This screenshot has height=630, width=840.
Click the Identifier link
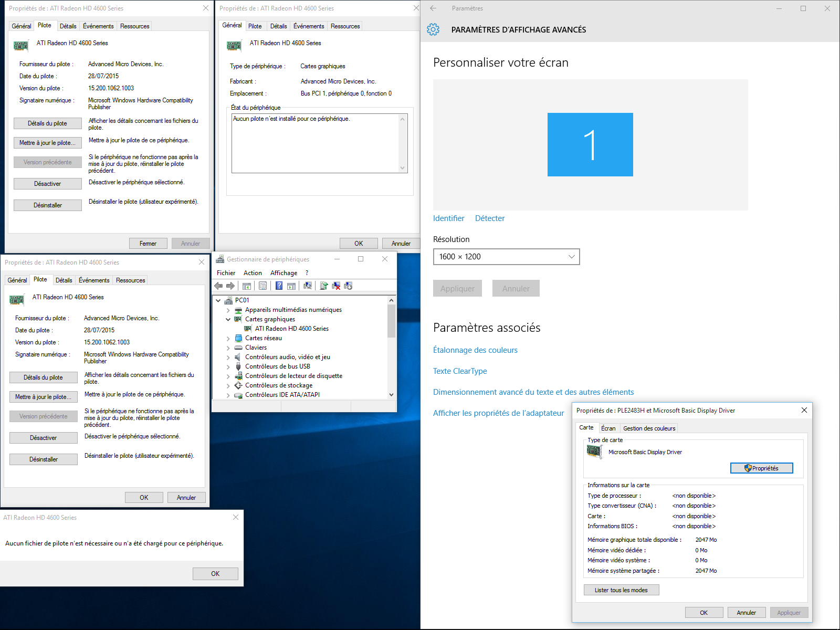[449, 218]
